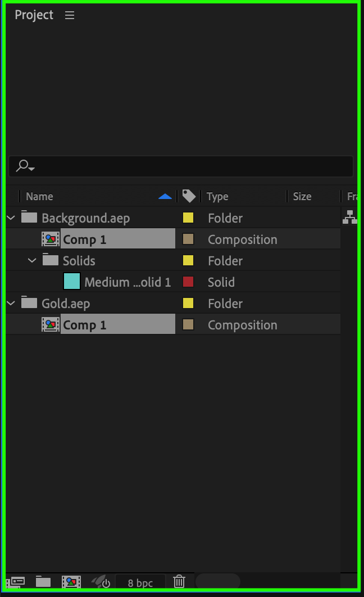Collapse the Solids folder
Viewport: 364px width, 597px height.
pos(33,260)
